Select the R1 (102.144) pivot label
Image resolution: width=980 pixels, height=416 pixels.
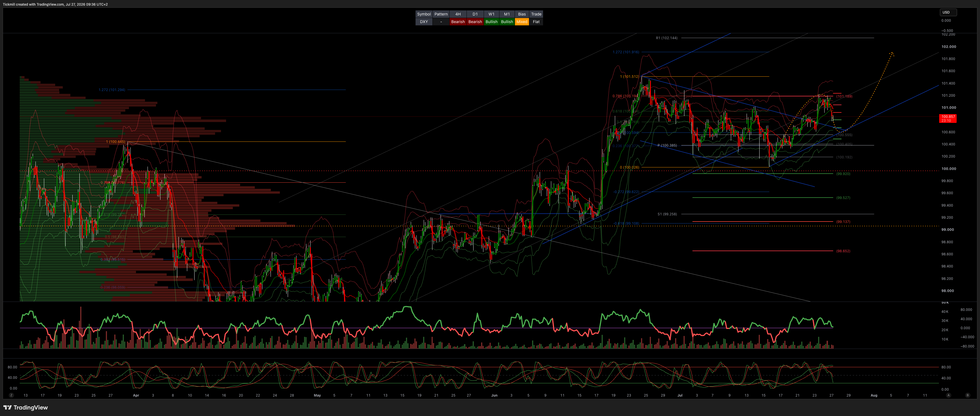667,38
